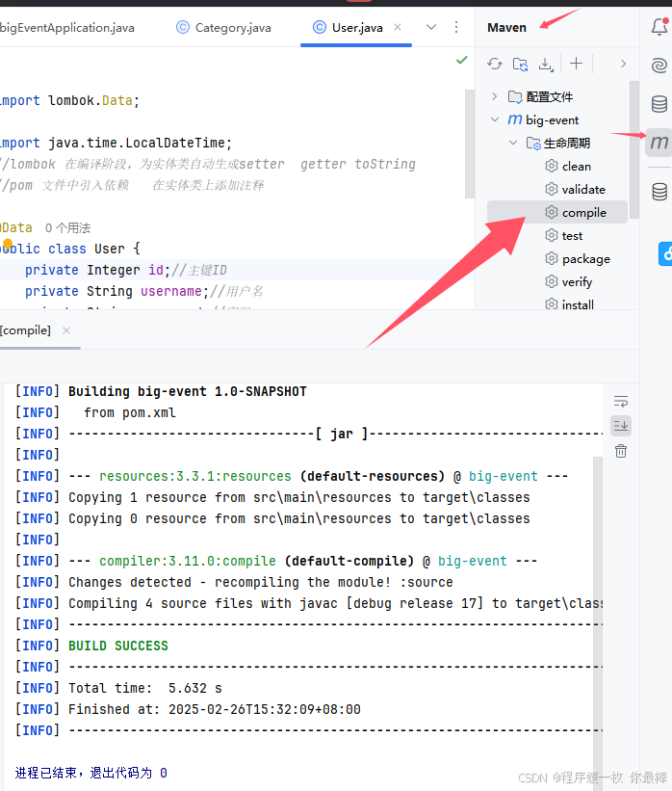
Task: Click Reload All Maven Projects icon
Action: (x=495, y=64)
